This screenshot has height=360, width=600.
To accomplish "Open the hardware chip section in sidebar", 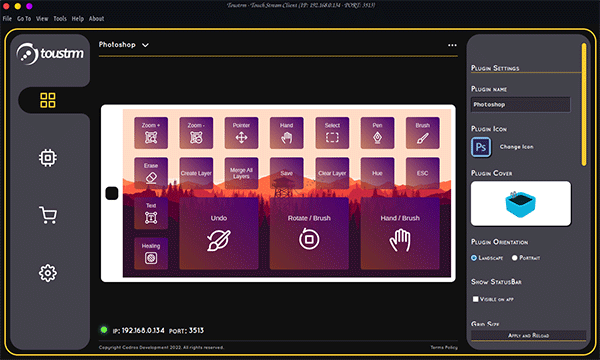I will (x=48, y=158).
